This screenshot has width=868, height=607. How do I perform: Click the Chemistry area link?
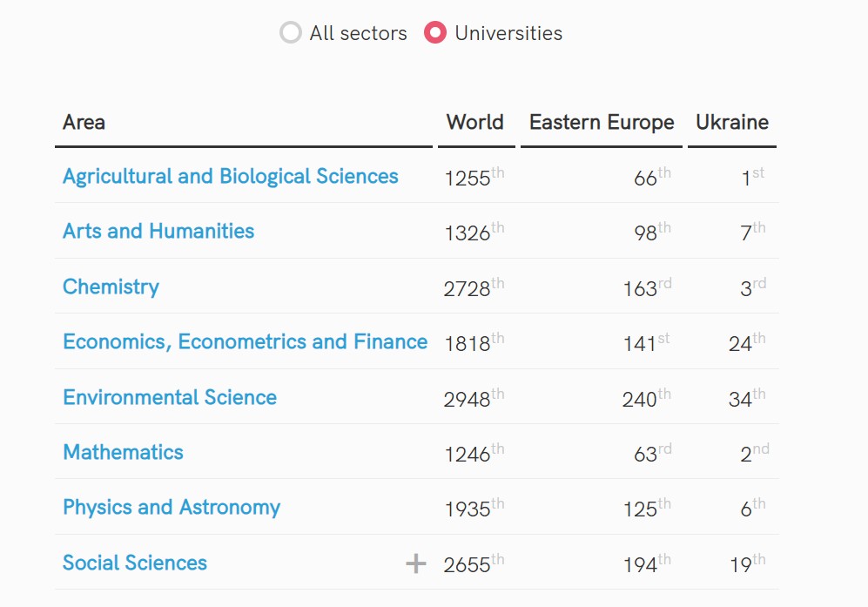tap(111, 287)
